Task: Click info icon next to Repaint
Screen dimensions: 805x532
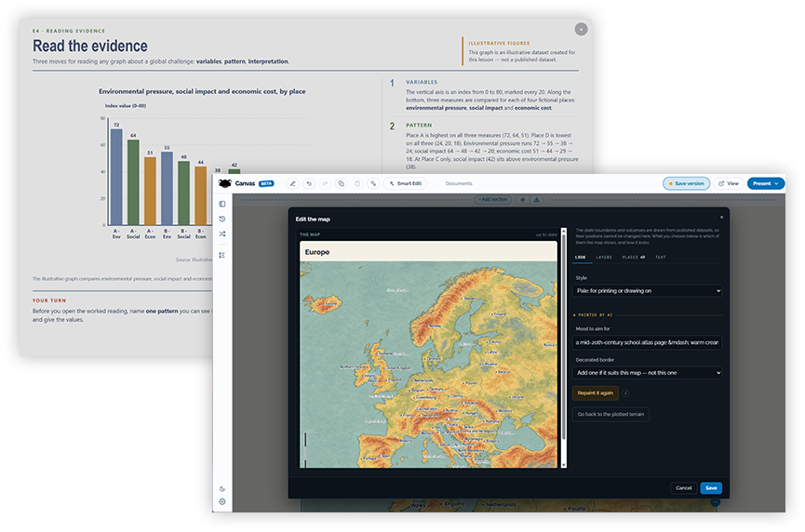Action: coord(625,393)
